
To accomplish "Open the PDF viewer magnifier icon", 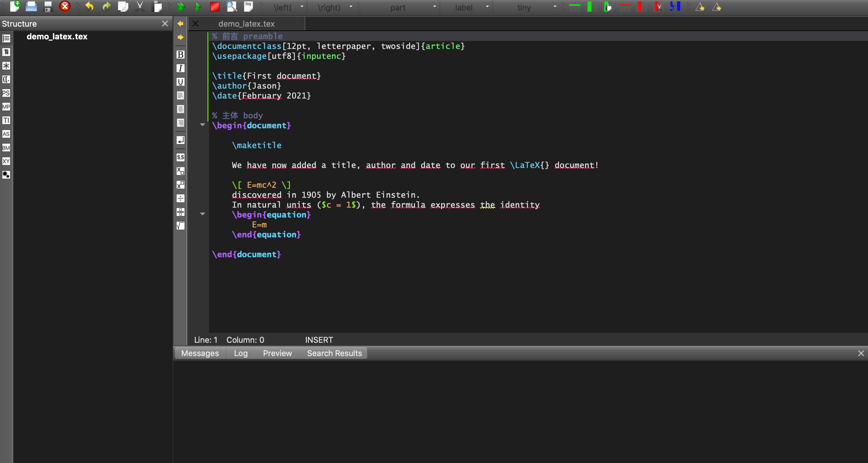I will pos(231,7).
